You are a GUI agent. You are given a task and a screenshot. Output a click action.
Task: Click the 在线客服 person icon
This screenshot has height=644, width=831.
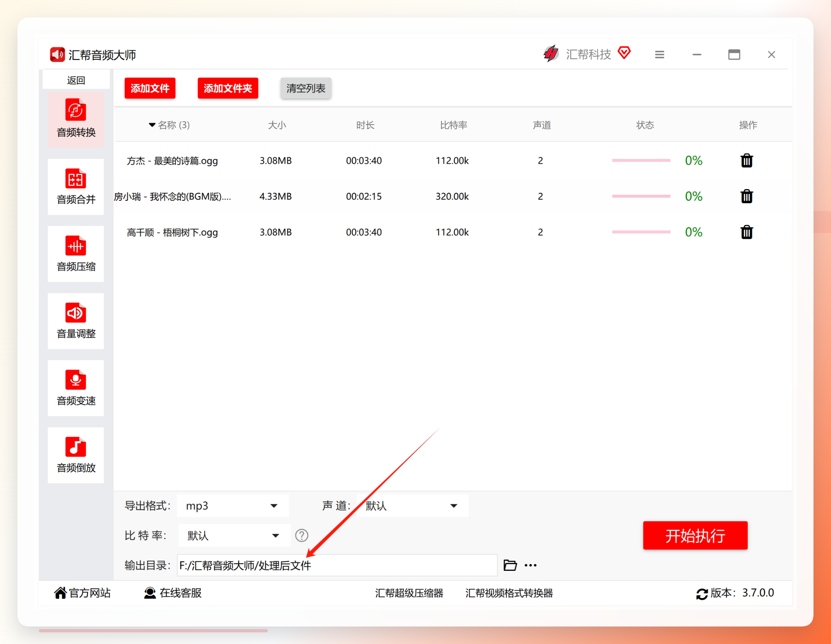(150, 593)
